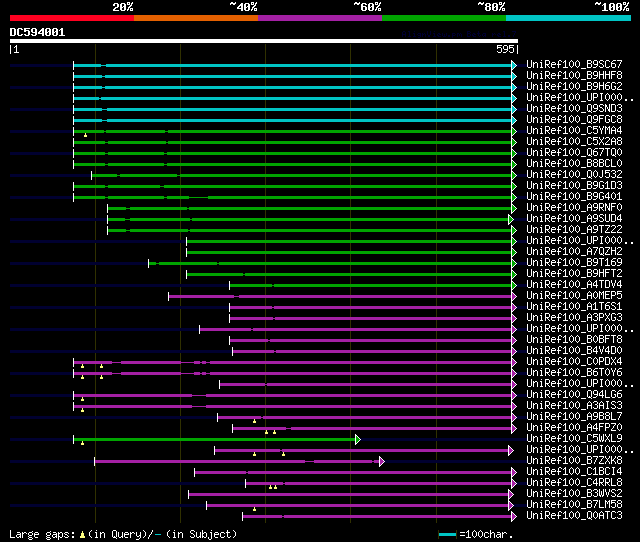Image resolution: width=640 pixels, height=542 pixels.
Task: Select the UniRef100_A3PXG3 label
Action: 574,318
